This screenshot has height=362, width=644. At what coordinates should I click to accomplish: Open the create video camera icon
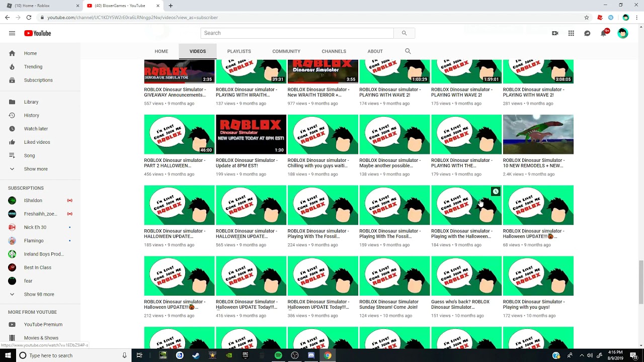click(x=555, y=33)
